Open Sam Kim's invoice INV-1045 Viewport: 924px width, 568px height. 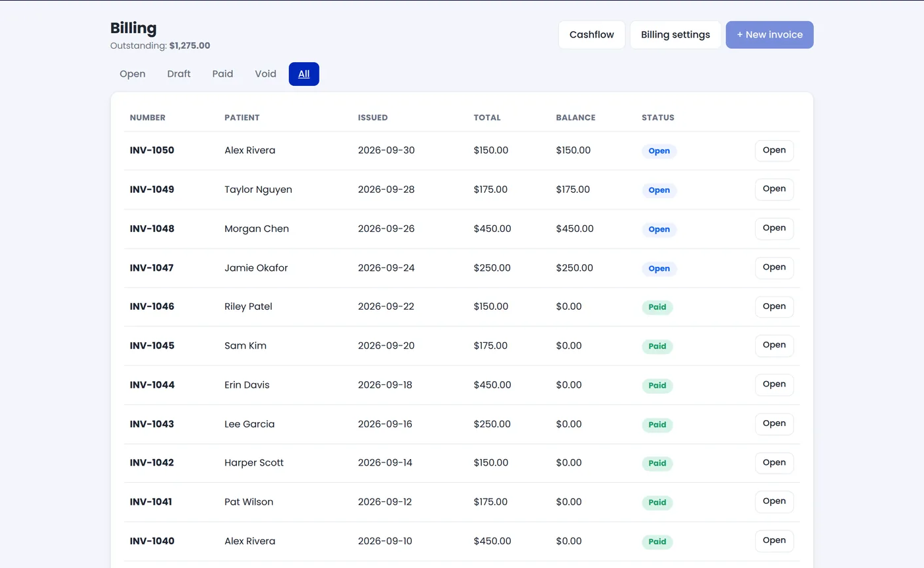click(774, 345)
